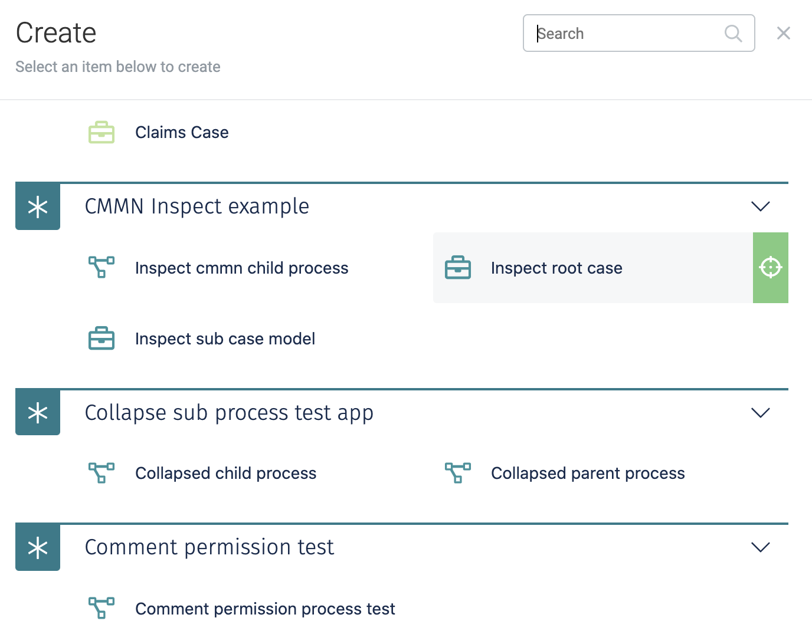Click the asterisk icon for CMMN Inspect example
The width and height of the screenshot is (812, 644).
tap(37, 206)
